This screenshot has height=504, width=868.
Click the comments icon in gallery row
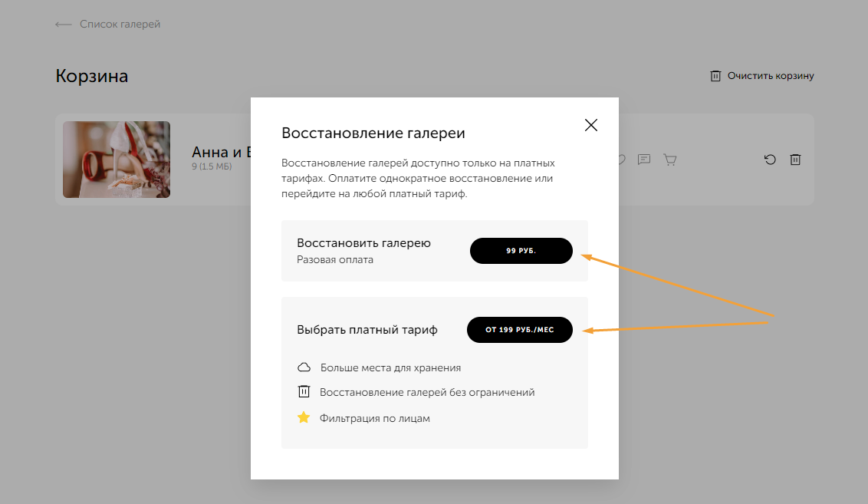tap(644, 160)
